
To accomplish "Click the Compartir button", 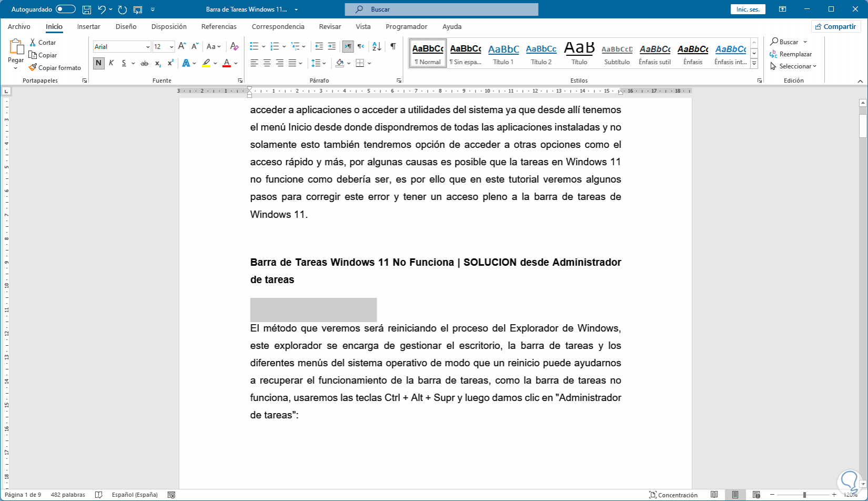I will coord(835,26).
